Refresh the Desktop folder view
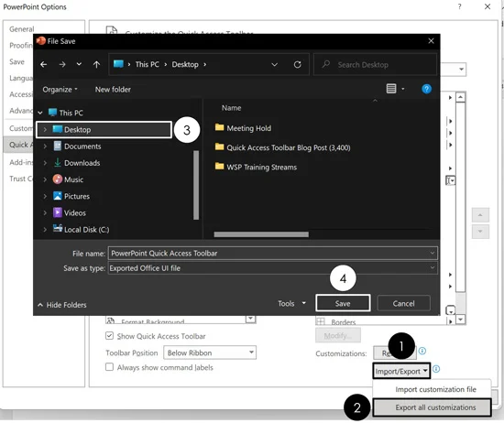The image size is (504, 423). click(297, 65)
